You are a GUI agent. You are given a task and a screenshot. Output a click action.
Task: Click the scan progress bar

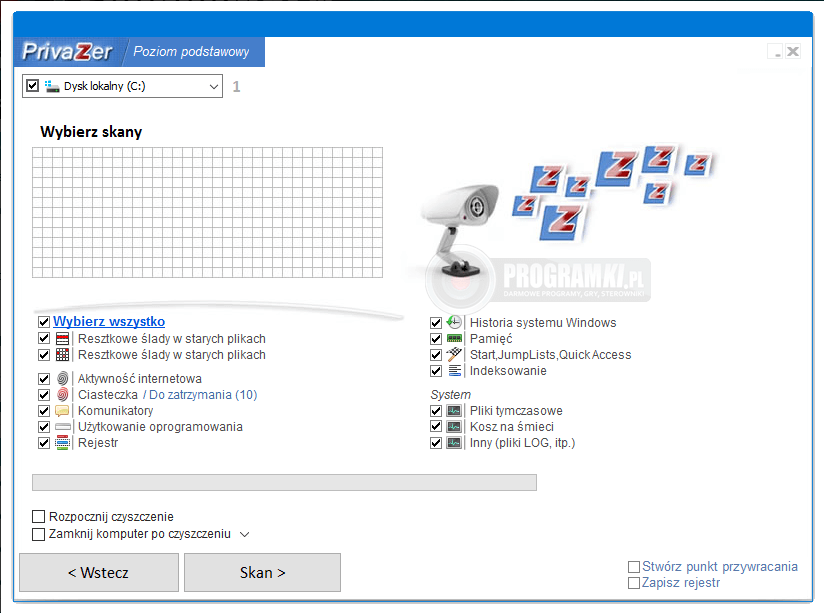(284, 483)
